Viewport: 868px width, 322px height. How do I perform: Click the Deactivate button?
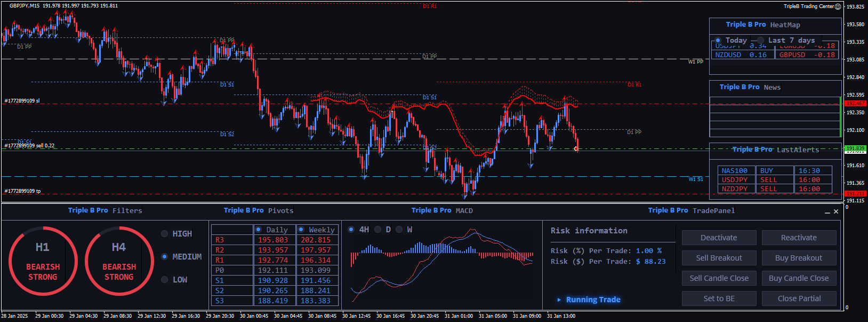pos(719,238)
